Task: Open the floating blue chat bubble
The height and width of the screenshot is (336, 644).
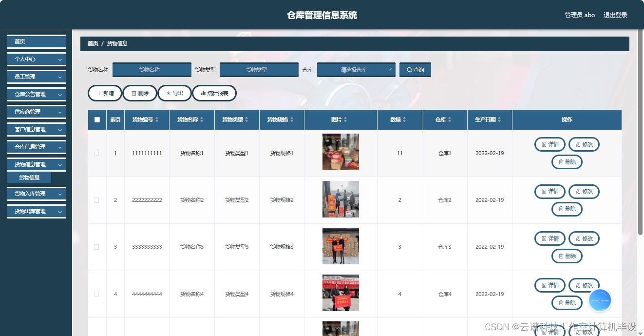Action: (x=600, y=300)
